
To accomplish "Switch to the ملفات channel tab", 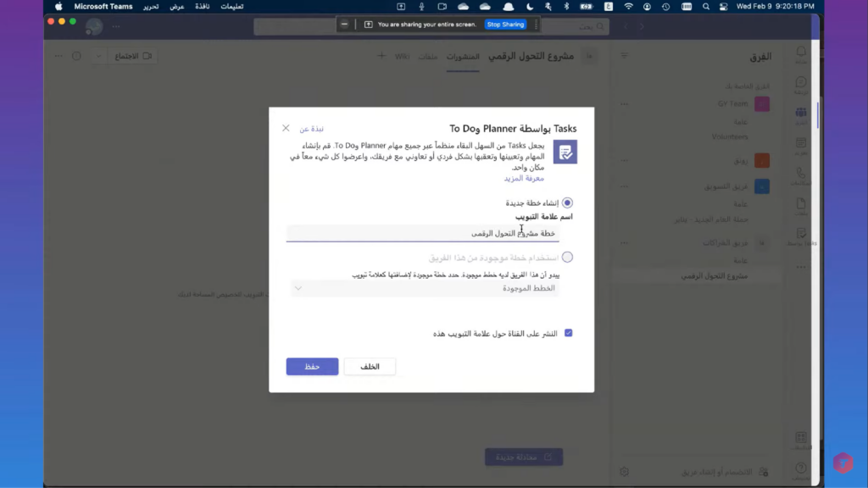I will click(x=428, y=57).
